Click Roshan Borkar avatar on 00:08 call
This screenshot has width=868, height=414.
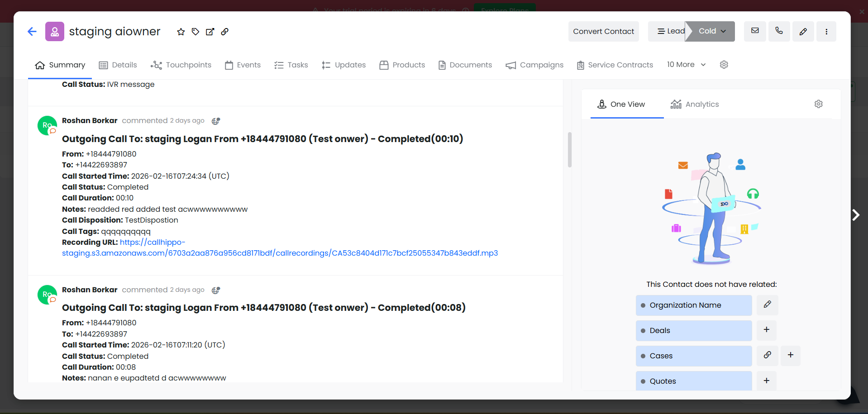point(47,295)
